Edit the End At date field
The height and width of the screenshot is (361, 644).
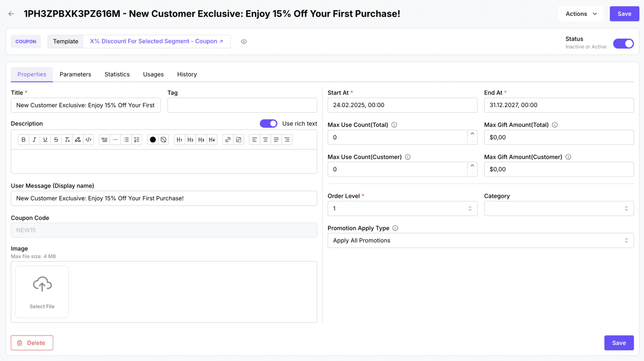559,105
